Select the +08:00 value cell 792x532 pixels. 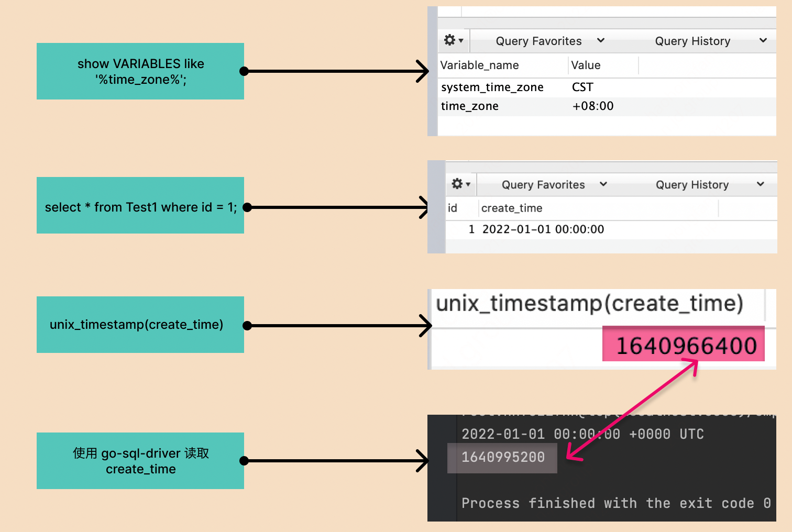pyautogui.click(x=592, y=106)
